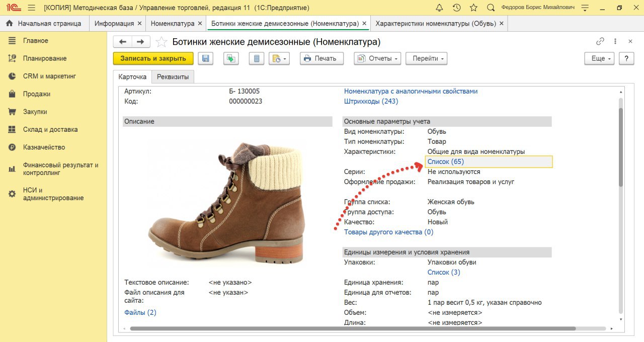644x342 pixels.
Task: Add card to favorites star
Action: coord(161,42)
